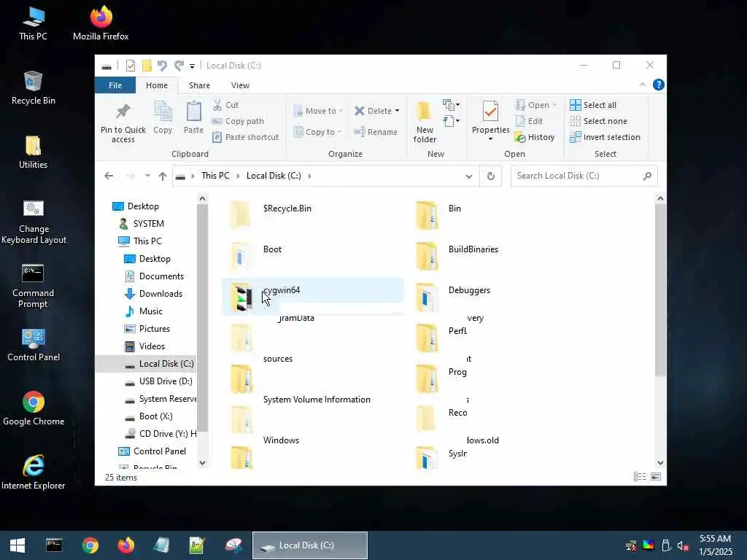This screenshot has height=560, width=747.
Task: Click Undo in quick access toolbar
Action: point(162,65)
